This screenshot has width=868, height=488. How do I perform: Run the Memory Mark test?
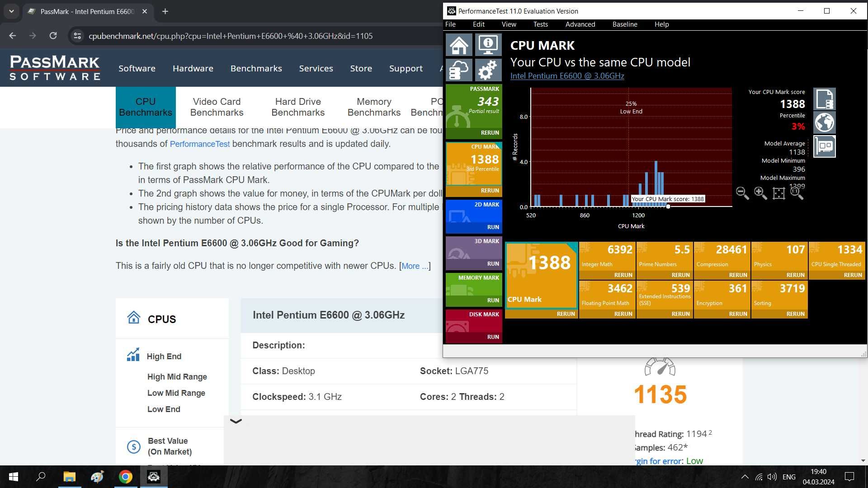click(x=493, y=300)
